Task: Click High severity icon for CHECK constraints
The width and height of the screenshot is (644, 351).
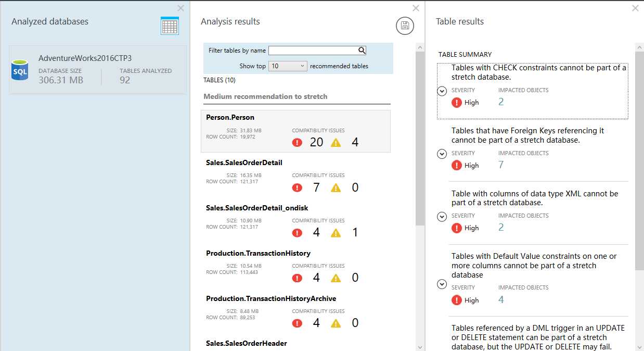Action: pyautogui.click(x=457, y=103)
